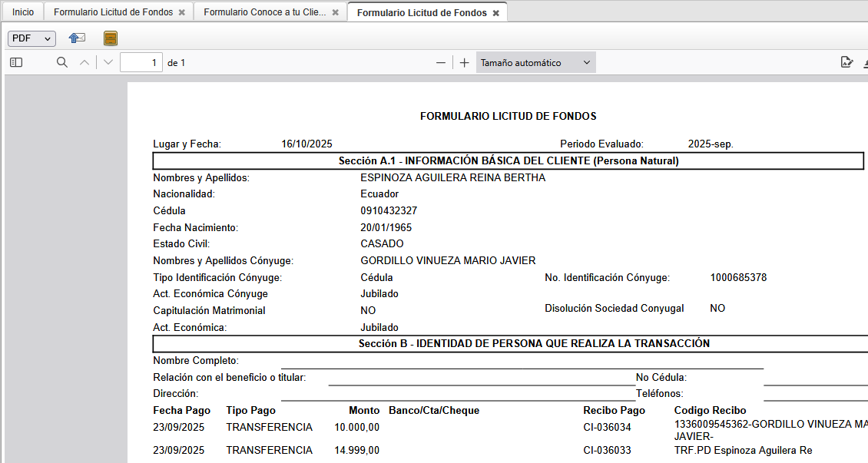Switch to Formulario Conoce a tu Cliente tab

point(264,12)
